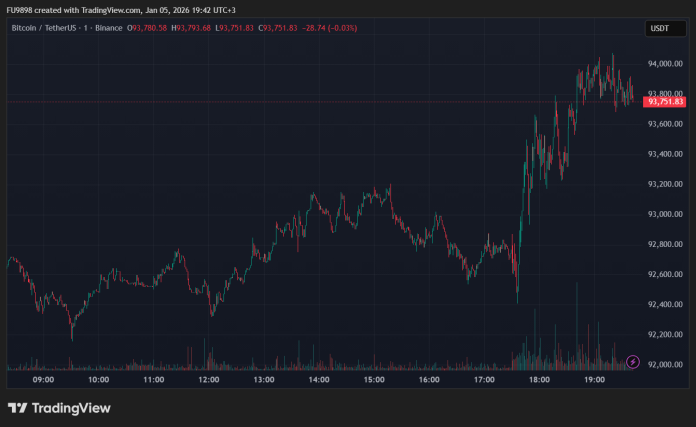696x427 pixels.
Task: Click the red current price label 93,751.83
Action: pos(665,101)
